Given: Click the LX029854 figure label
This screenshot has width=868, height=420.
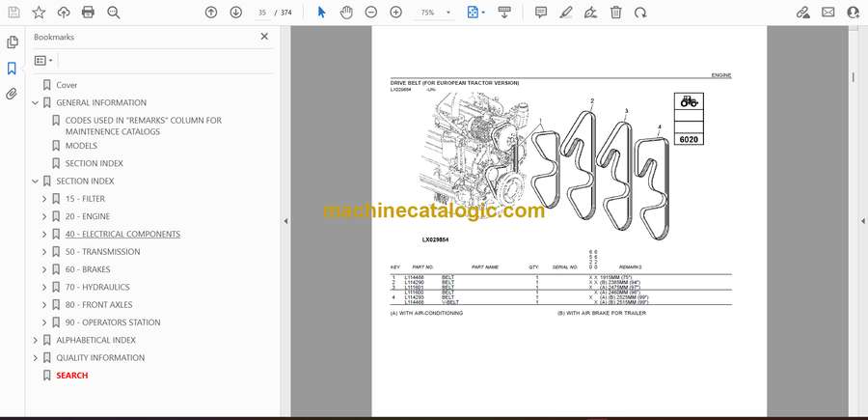Looking at the screenshot, I should point(435,239).
